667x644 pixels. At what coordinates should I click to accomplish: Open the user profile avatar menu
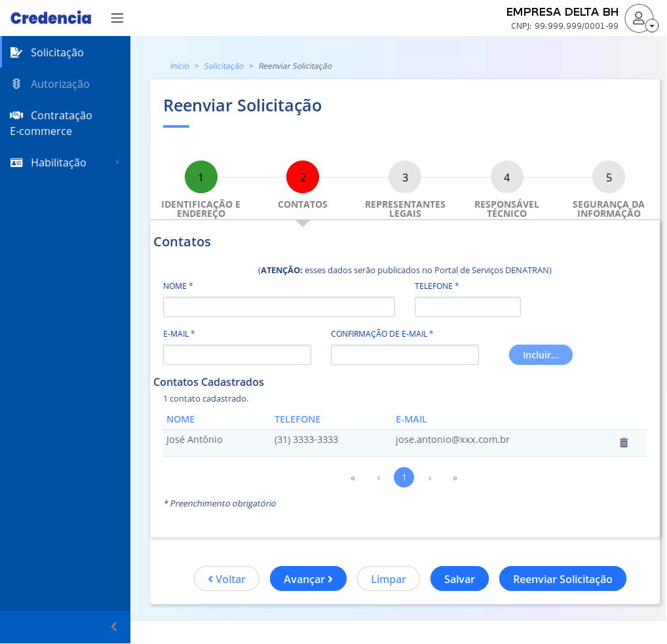coord(639,18)
